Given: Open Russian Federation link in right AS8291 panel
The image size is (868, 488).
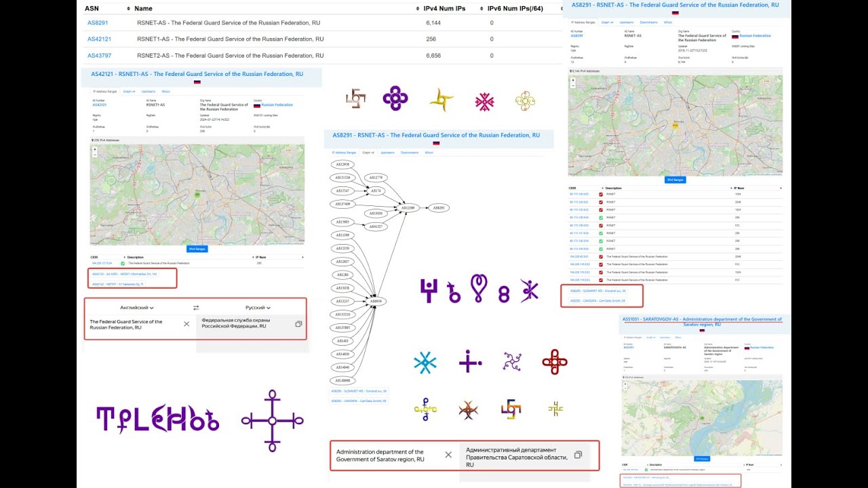Looking at the screenshot, I should click(755, 36).
